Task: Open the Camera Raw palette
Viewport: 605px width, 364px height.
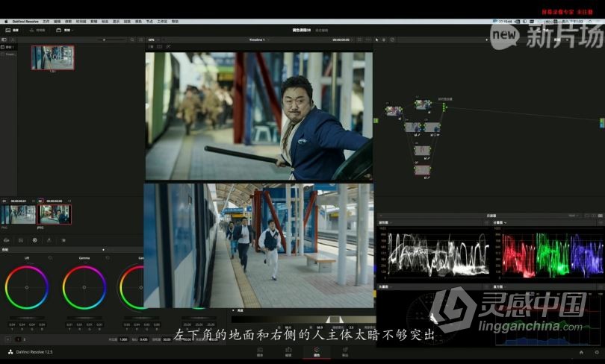Action: pyautogui.click(x=7, y=240)
